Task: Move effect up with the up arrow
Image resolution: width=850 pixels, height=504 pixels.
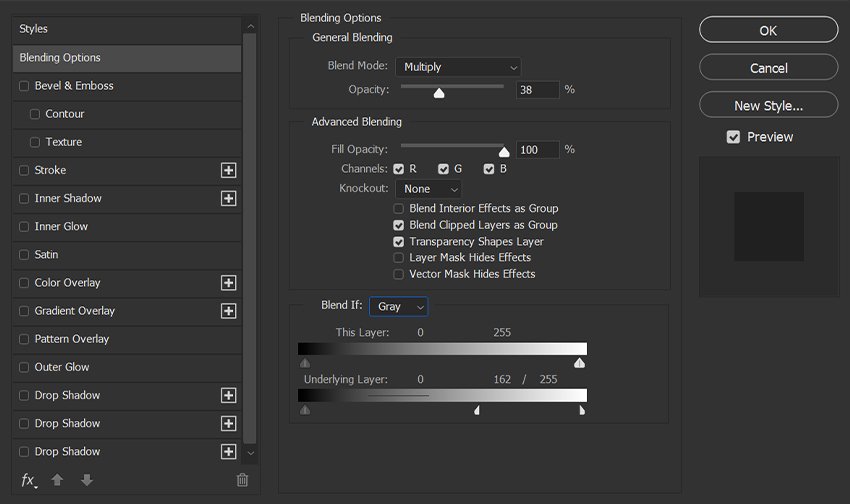Action: pyautogui.click(x=57, y=480)
